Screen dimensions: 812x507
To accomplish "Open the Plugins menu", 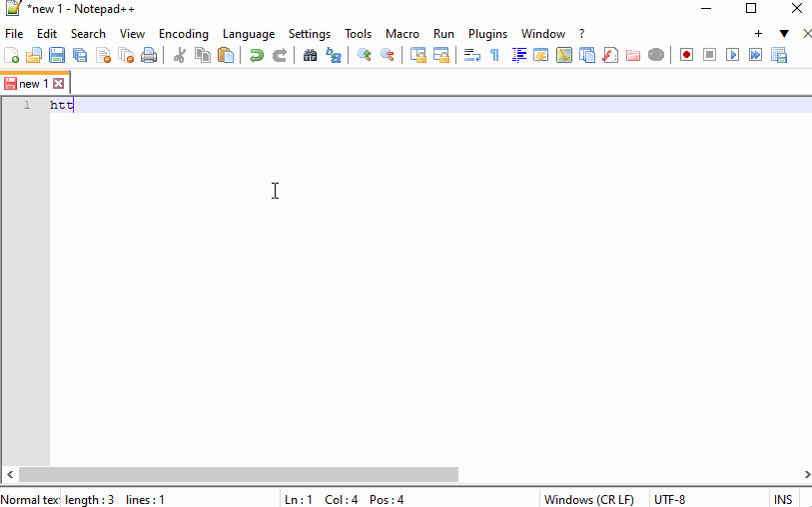I will click(487, 34).
